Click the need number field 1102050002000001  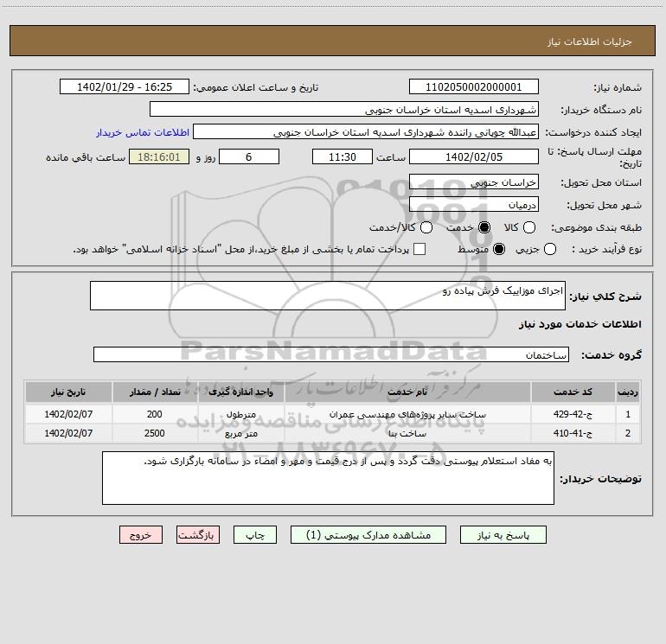click(474, 86)
